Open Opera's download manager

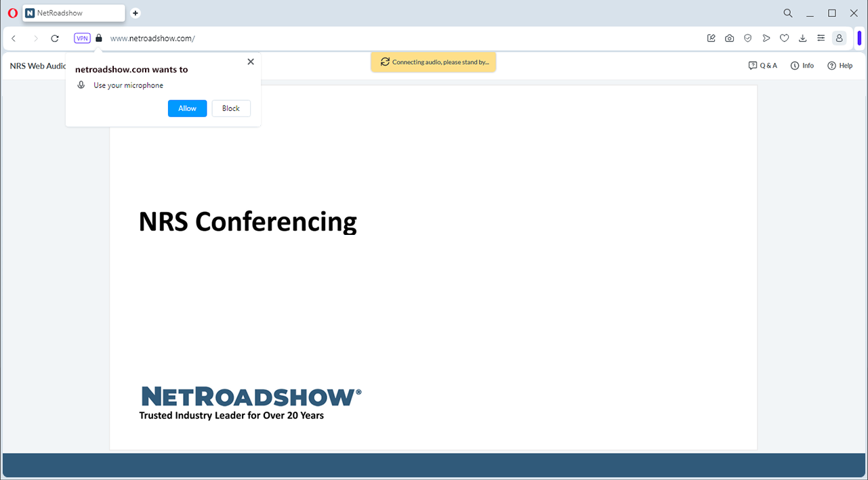[x=802, y=38]
